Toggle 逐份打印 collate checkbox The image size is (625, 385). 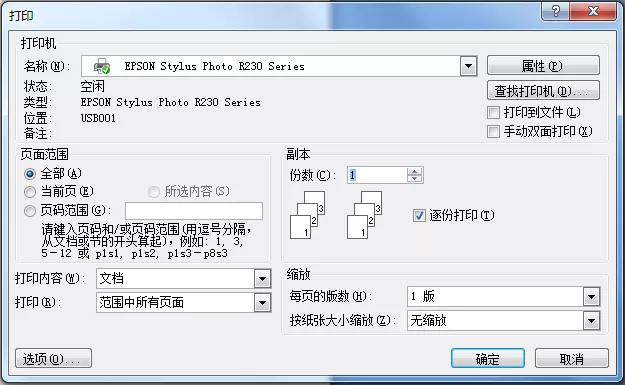(419, 216)
